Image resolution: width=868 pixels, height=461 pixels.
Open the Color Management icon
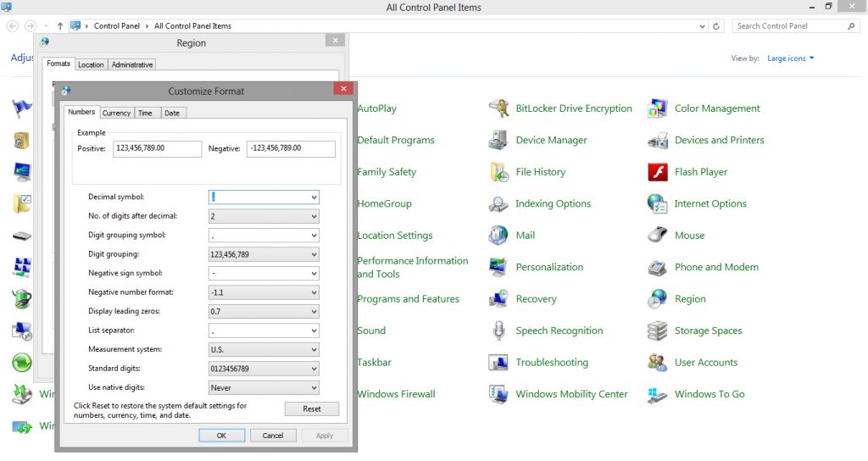(658, 108)
